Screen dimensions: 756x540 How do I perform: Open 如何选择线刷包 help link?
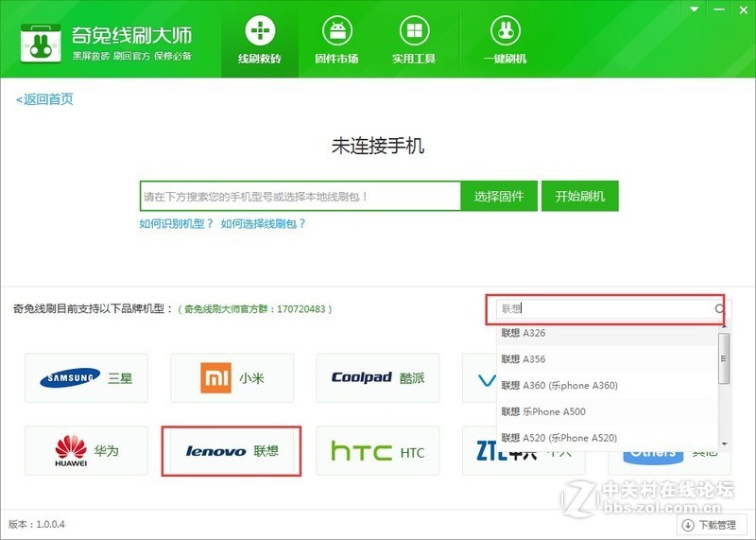click(263, 223)
